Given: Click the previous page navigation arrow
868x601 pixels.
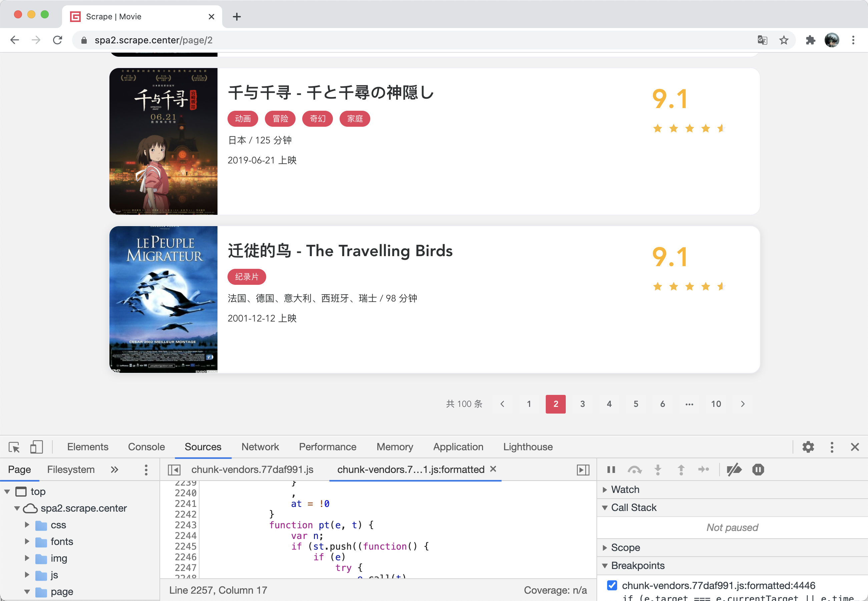Looking at the screenshot, I should coord(503,403).
